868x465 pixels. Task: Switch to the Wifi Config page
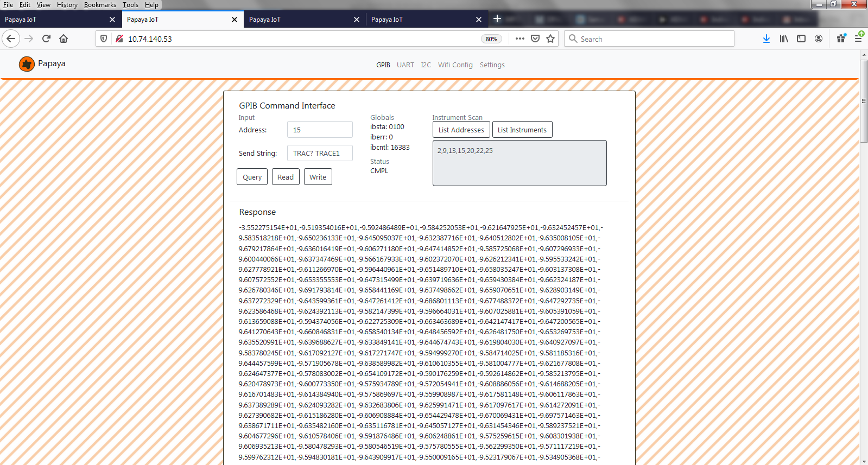click(455, 65)
